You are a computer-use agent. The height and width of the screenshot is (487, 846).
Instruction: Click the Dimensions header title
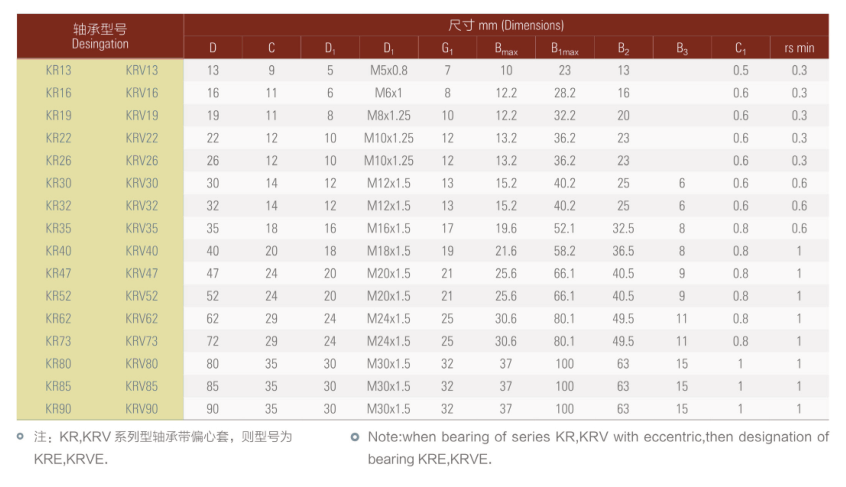506,25
